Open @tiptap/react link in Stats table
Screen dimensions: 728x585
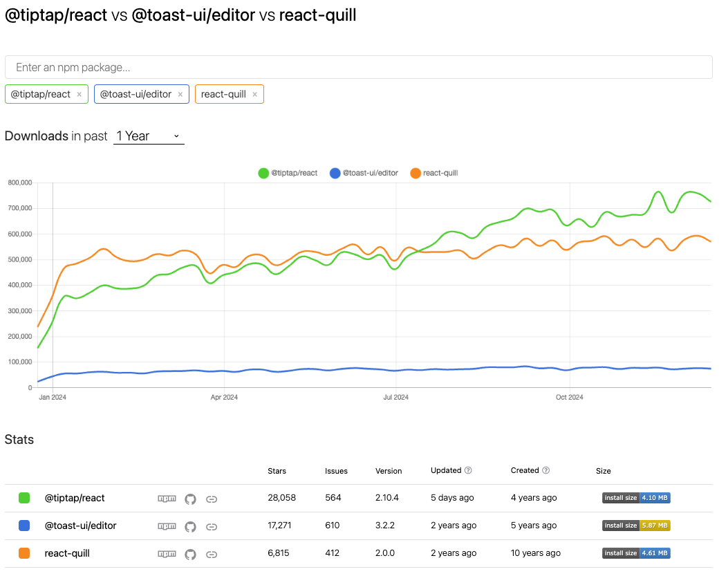74,498
